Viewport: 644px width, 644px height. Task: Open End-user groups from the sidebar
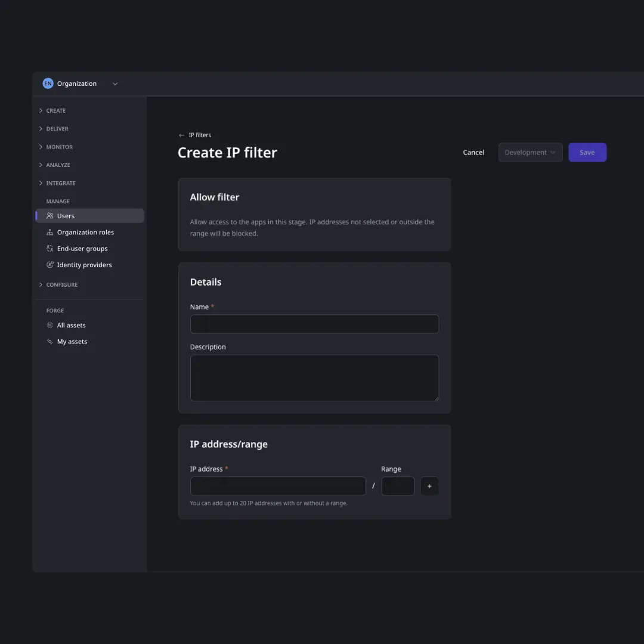[x=82, y=249]
